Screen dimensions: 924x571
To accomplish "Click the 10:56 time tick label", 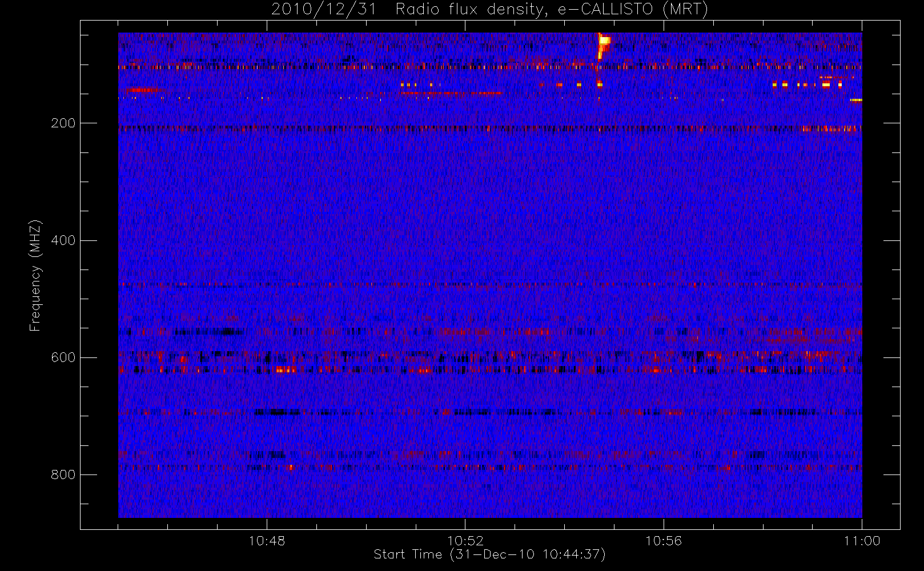I will 664,541.
